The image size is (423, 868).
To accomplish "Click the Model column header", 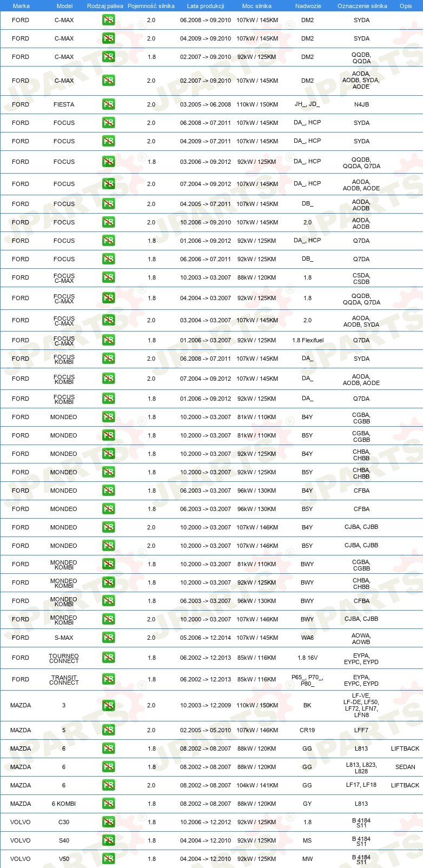I will (x=64, y=6).
